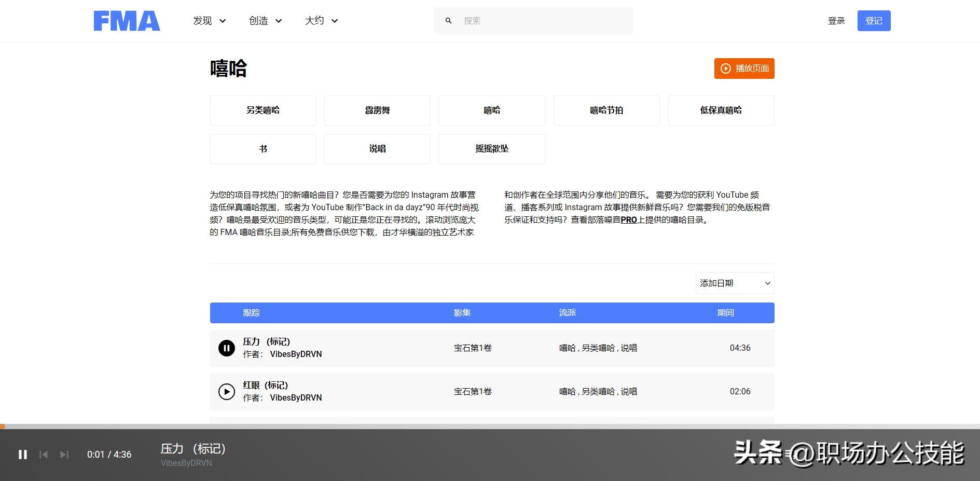This screenshot has width=980, height=481.
Task: Pause the 压力 track in the list
Action: pyautogui.click(x=226, y=348)
